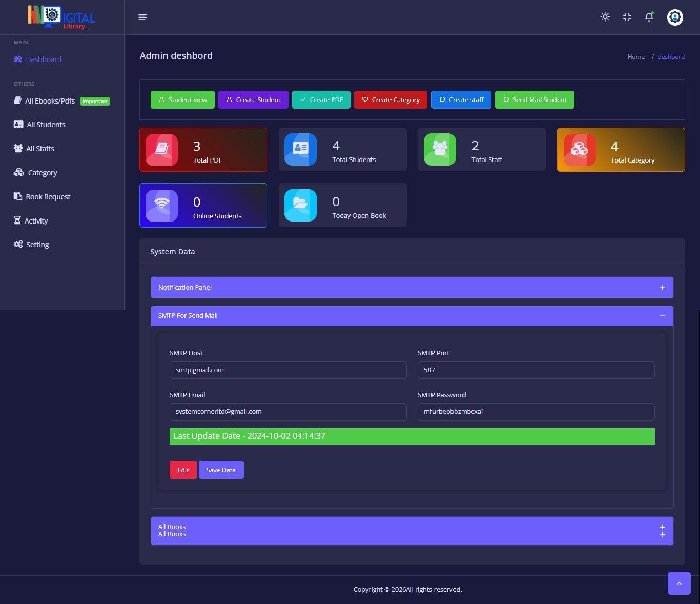
Task: Click the Create PDF button
Action: pos(321,100)
